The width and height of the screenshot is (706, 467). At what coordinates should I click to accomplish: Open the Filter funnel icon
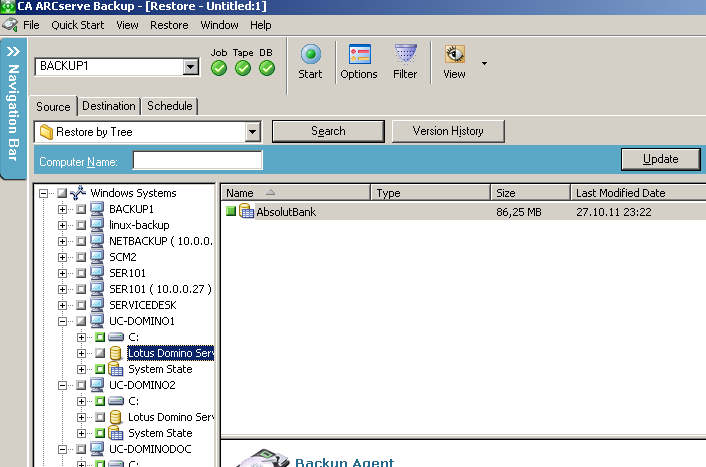coord(405,55)
